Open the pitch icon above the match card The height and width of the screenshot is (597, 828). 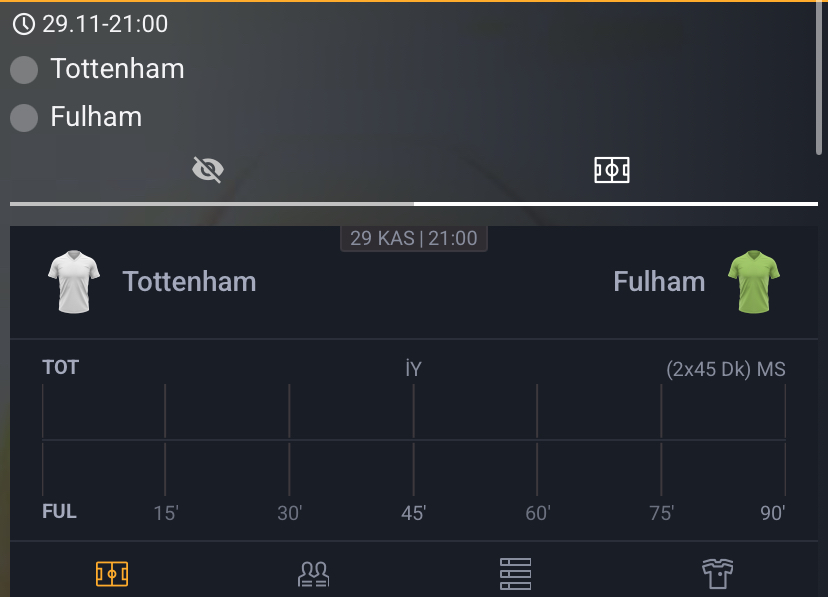click(611, 169)
